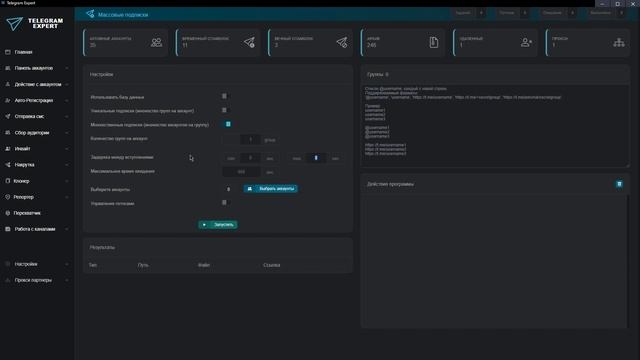The height and width of the screenshot is (360, 640).
Task: Click the Главная sidebar icon
Action: tap(8, 52)
